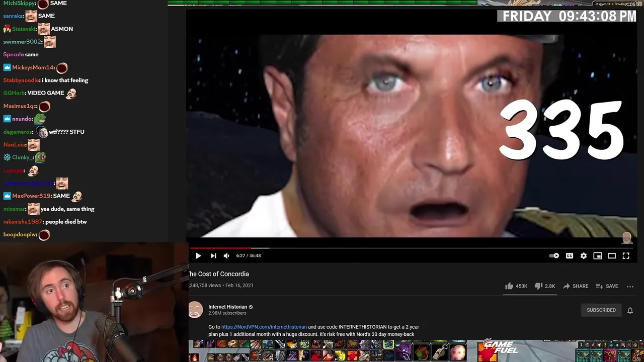Mute the video with the speaker icon

click(x=226, y=256)
